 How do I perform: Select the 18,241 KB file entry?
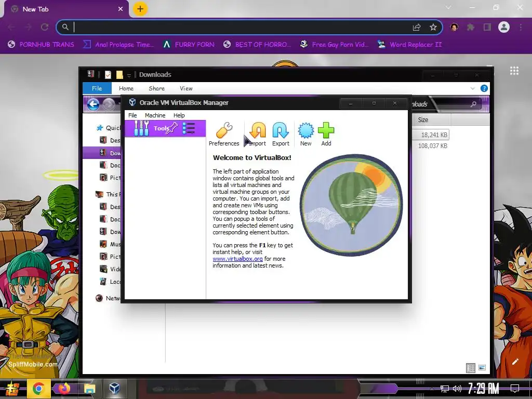(x=434, y=135)
